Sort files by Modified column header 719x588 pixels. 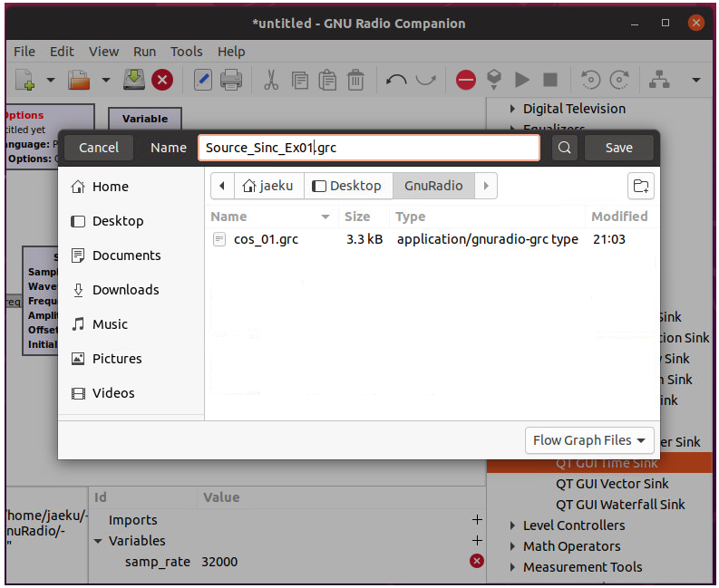[621, 217]
